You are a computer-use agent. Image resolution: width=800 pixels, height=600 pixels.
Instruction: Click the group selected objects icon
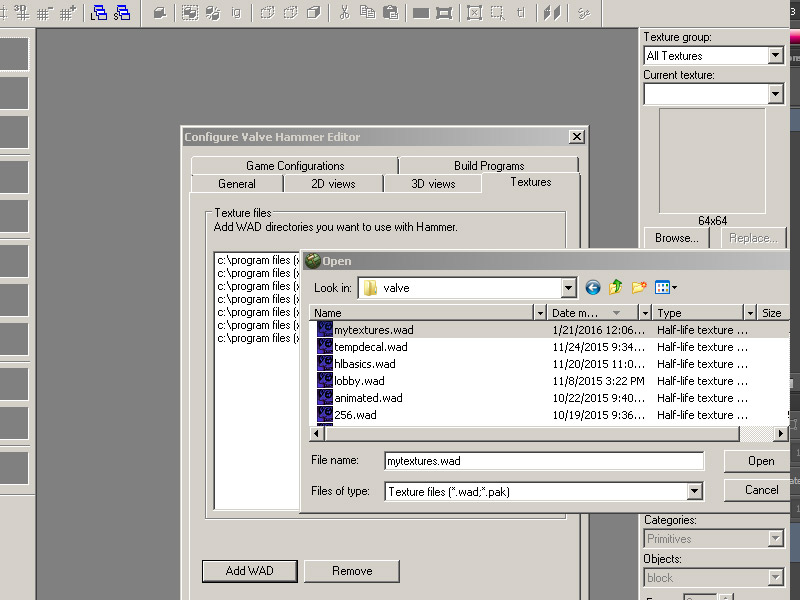(190, 12)
